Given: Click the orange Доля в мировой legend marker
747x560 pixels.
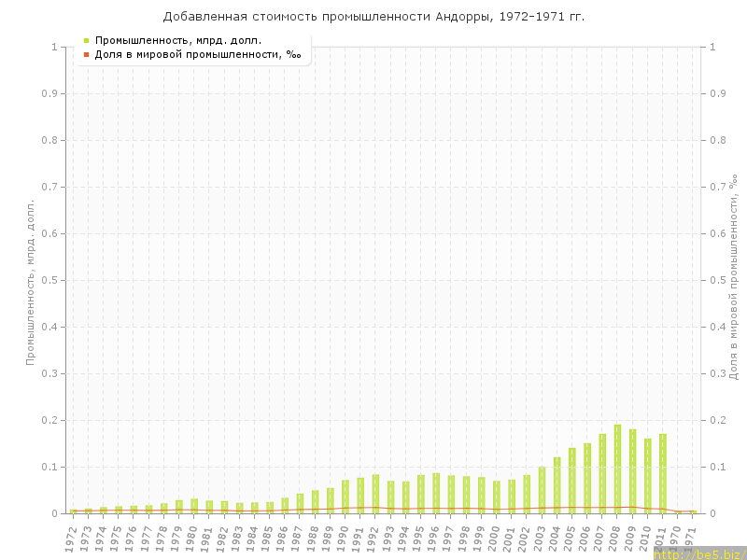Looking at the screenshot, I should (87, 54).
